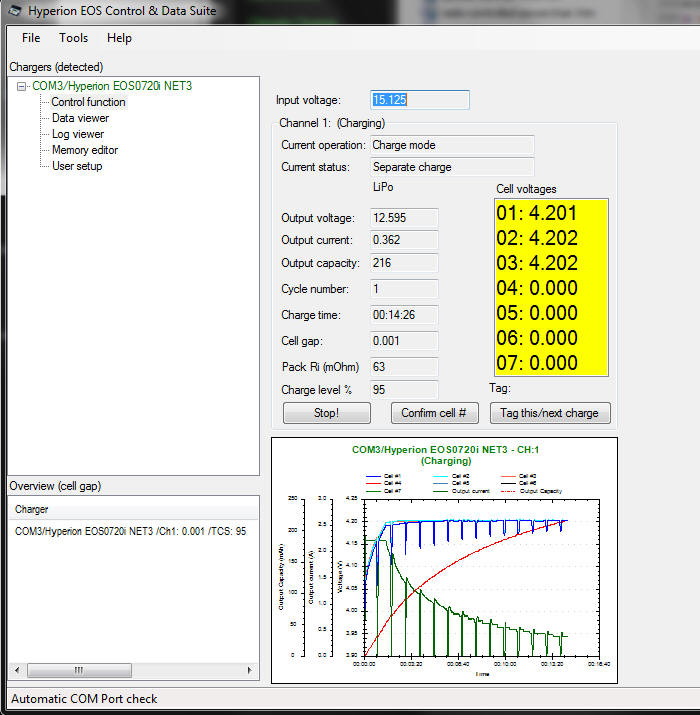700x715 pixels.
Task: Click the Overview scrollbar right arrow
Action: (x=250, y=669)
